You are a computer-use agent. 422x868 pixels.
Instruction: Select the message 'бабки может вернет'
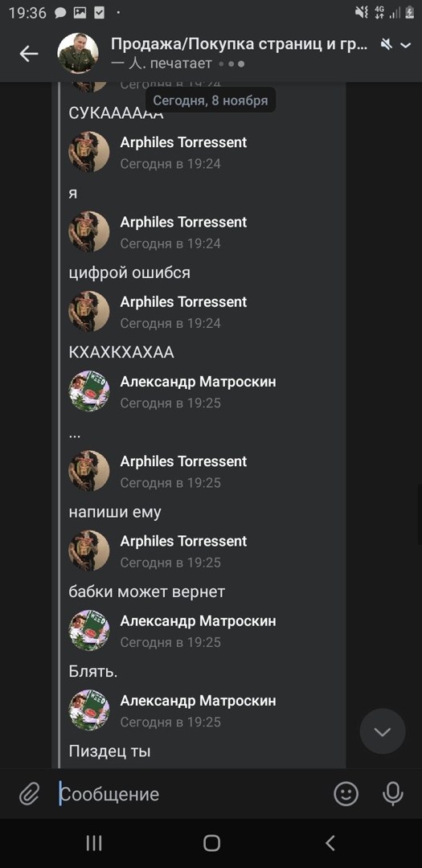pyautogui.click(x=147, y=592)
